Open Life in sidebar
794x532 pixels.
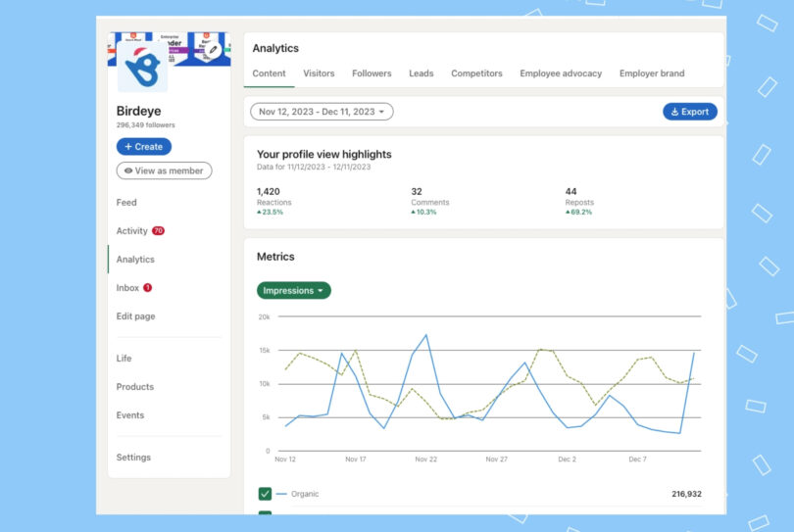(x=124, y=359)
